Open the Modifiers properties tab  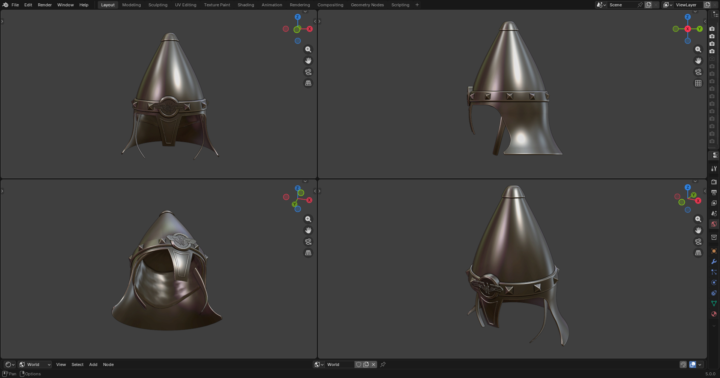click(714, 261)
